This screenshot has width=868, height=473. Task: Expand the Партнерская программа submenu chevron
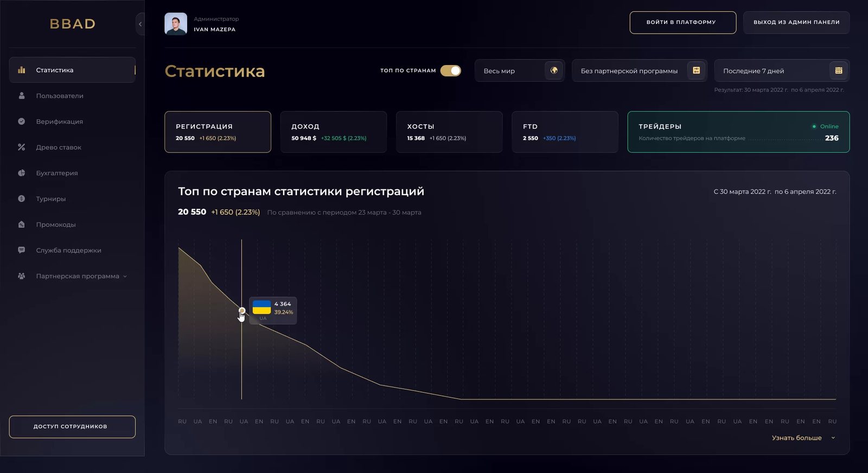pyautogui.click(x=125, y=277)
